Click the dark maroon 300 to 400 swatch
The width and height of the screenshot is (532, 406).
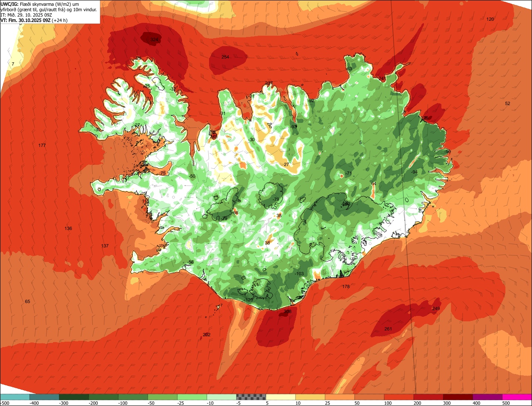coord(458,397)
